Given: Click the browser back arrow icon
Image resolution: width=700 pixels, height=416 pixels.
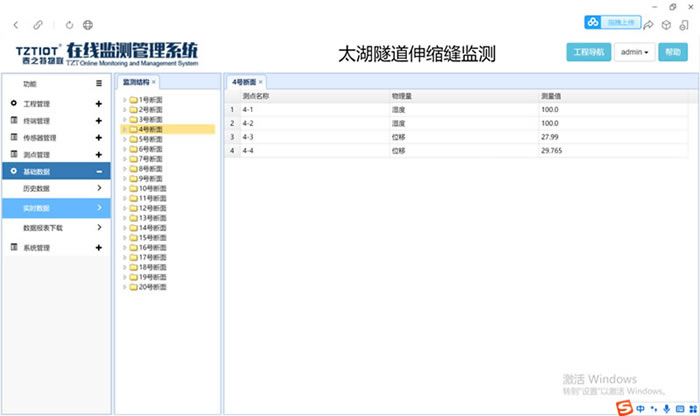Looking at the screenshot, I should pyautogui.click(x=16, y=23).
